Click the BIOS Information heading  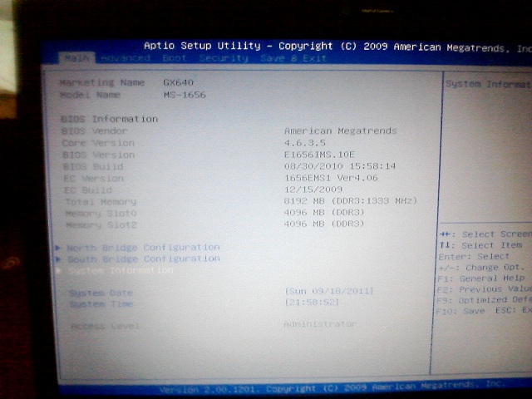(x=109, y=119)
